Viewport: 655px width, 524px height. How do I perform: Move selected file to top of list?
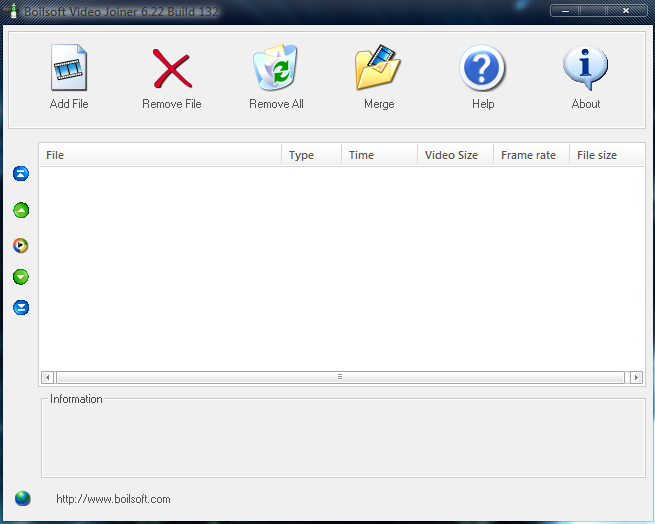pos(21,173)
